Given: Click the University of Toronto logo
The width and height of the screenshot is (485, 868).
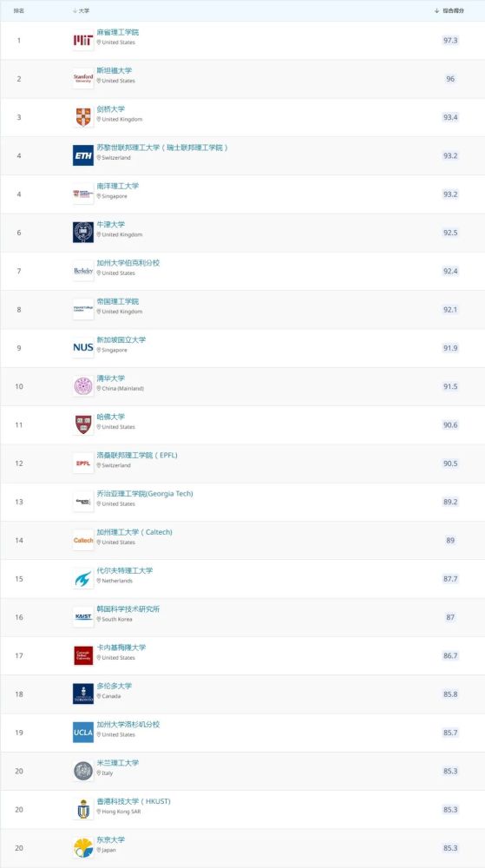Looking at the screenshot, I should (x=83, y=694).
